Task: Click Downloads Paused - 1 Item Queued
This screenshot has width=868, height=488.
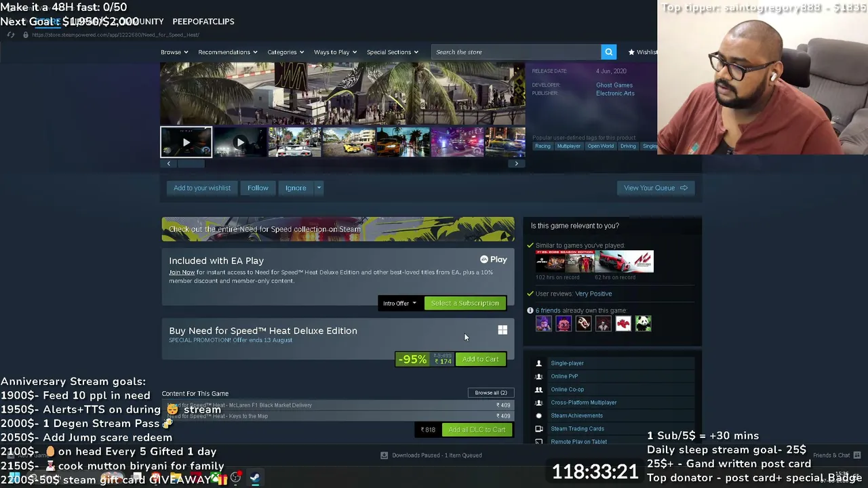Action: click(437, 455)
